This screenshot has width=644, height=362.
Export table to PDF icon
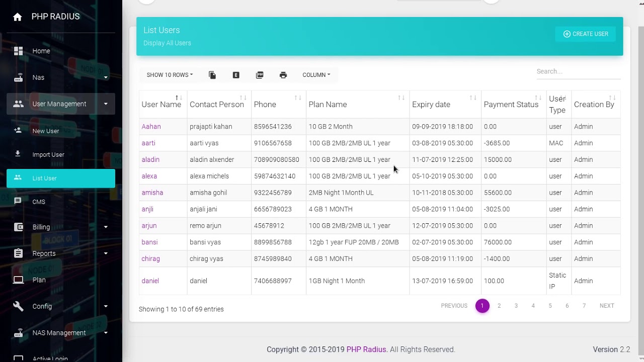(x=260, y=75)
